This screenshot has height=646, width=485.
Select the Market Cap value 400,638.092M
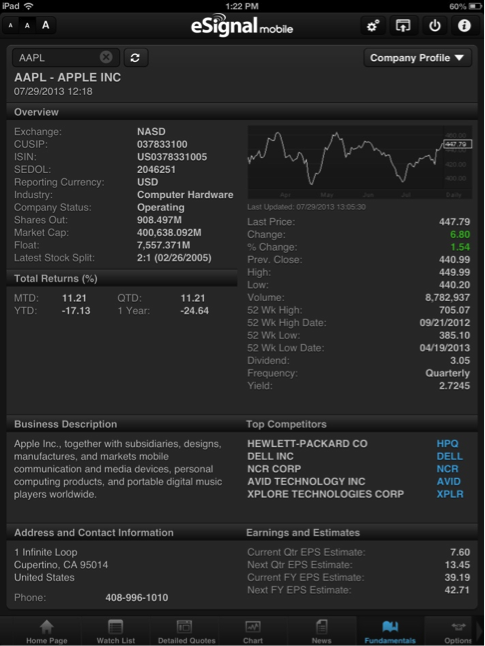click(169, 232)
